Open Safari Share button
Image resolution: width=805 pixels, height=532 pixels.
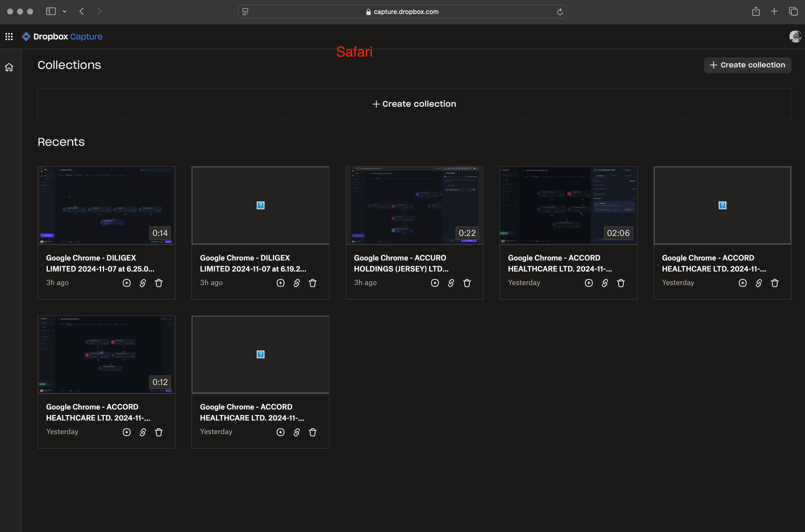pyautogui.click(x=756, y=12)
